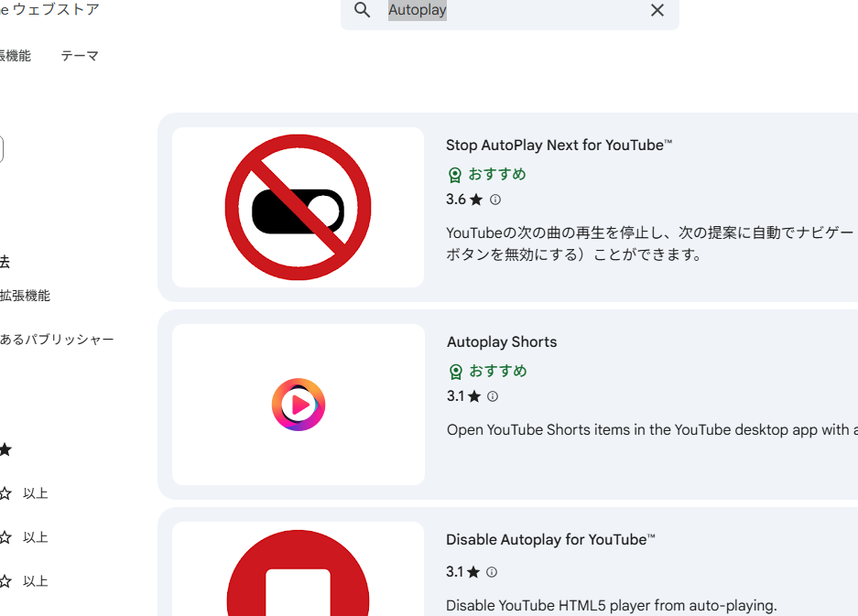This screenshot has height=616, width=858.
Task: Click the Autoplay Shorts play logo icon
Action: (x=299, y=405)
